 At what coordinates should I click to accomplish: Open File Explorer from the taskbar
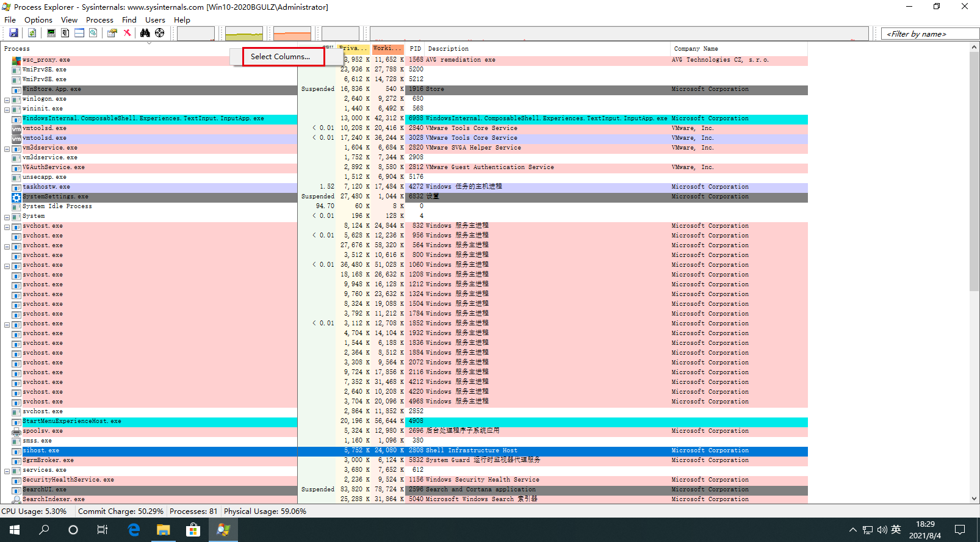[x=164, y=530]
